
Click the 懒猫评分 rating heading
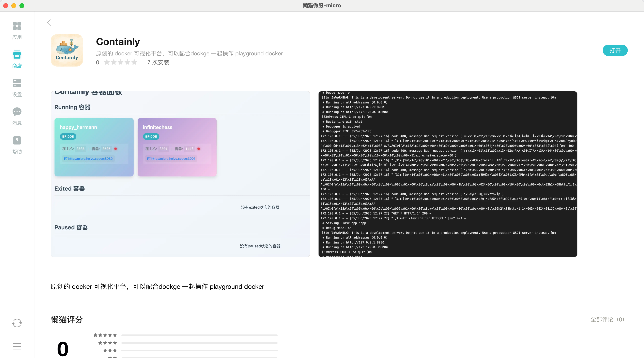(x=67, y=320)
